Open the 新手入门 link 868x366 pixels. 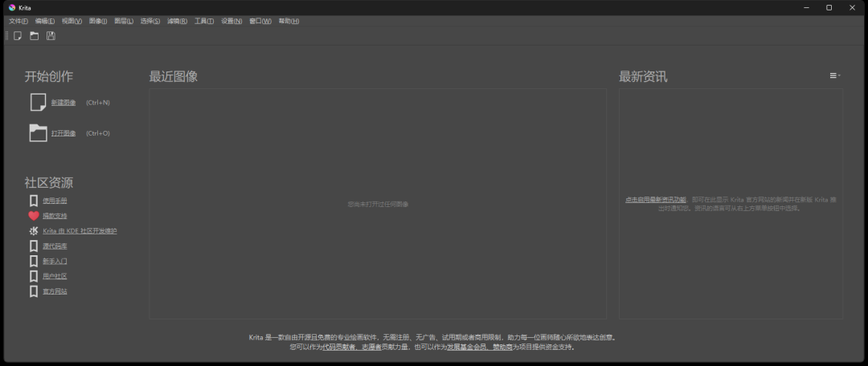pyautogui.click(x=55, y=261)
